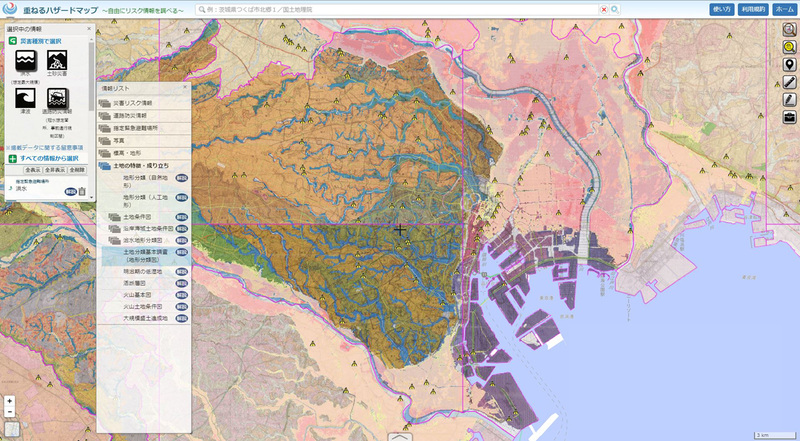Click the 全表示 show-all button
Image resolution: width=800 pixels, height=441 pixels.
click(33, 170)
